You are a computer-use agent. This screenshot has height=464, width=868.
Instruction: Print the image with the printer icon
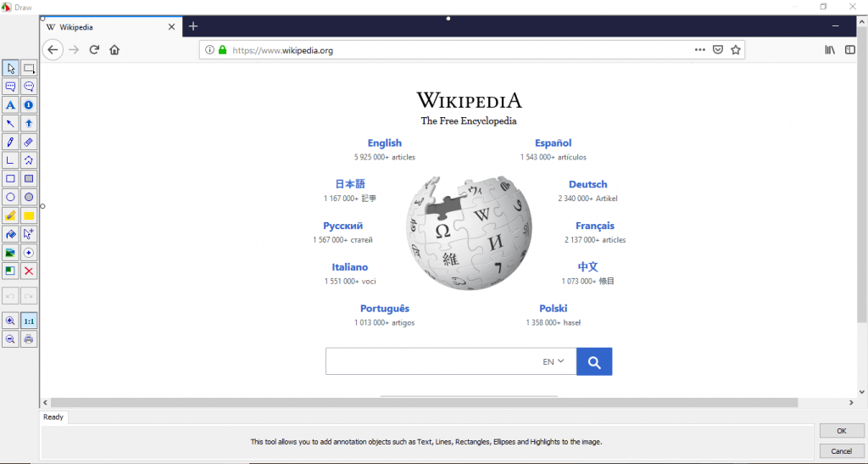[x=29, y=339]
